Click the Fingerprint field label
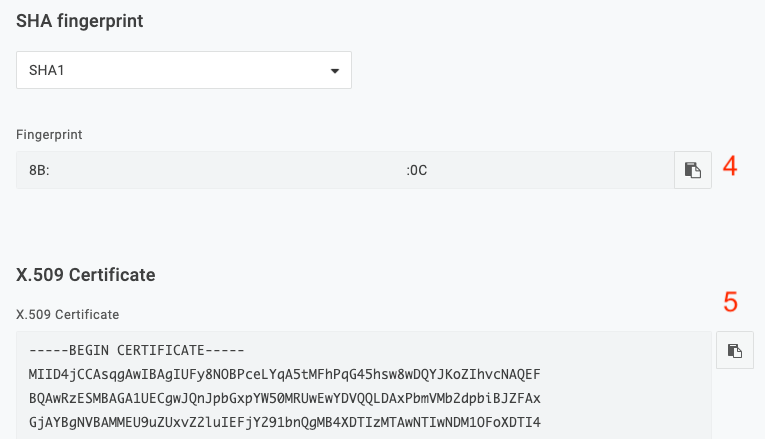Viewport: 765px width, 439px height. pyautogui.click(x=49, y=135)
